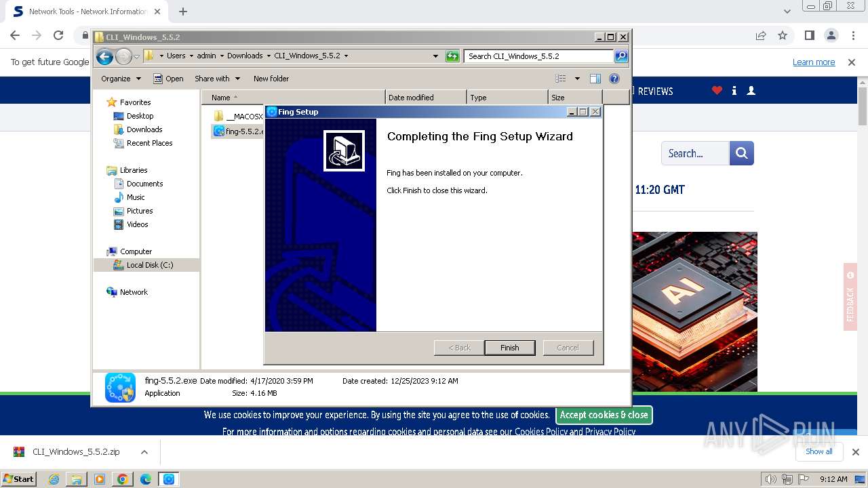Image resolution: width=868 pixels, height=488 pixels.
Task: Select the fing-5.5.2 file in list
Action: [237, 131]
